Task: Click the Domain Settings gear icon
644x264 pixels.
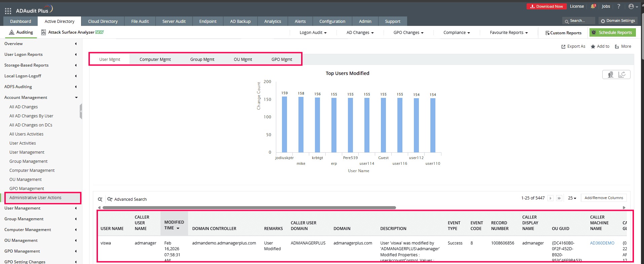Action: point(603,21)
